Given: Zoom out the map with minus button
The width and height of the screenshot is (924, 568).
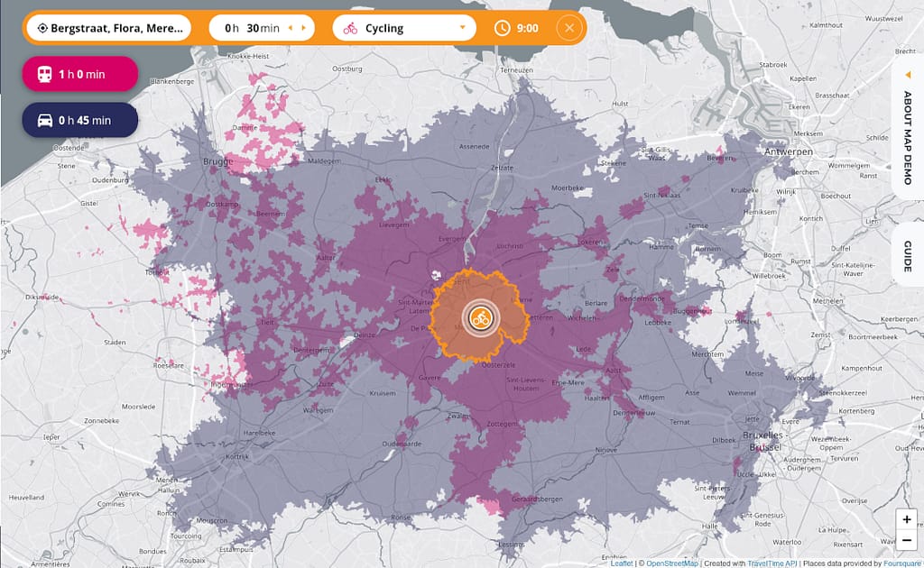Looking at the screenshot, I should tap(906, 540).
